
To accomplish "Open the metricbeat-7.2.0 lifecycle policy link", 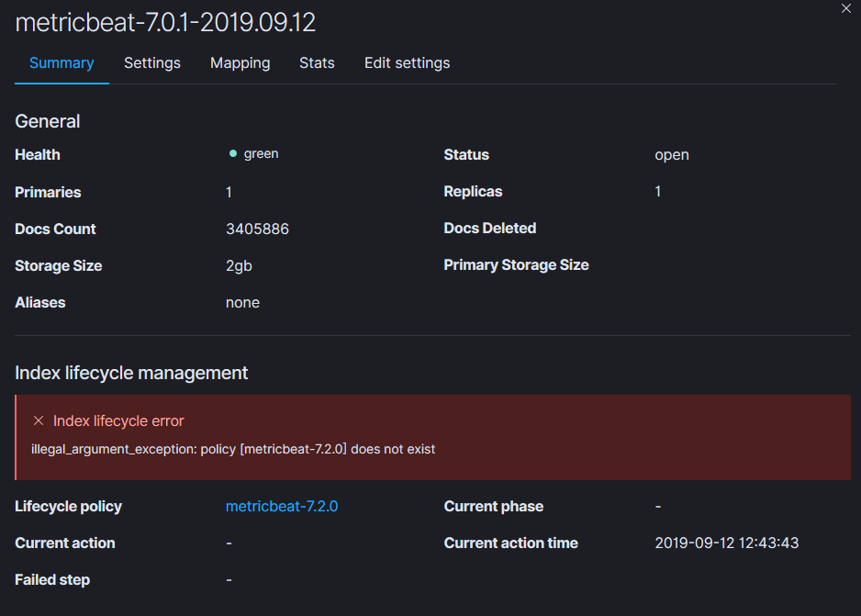I will [x=282, y=506].
